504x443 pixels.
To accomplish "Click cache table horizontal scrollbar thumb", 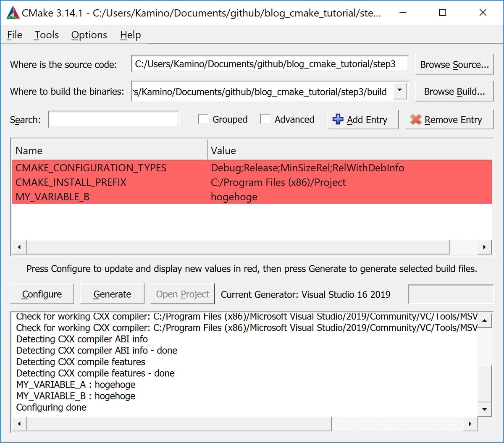I will (x=238, y=247).
